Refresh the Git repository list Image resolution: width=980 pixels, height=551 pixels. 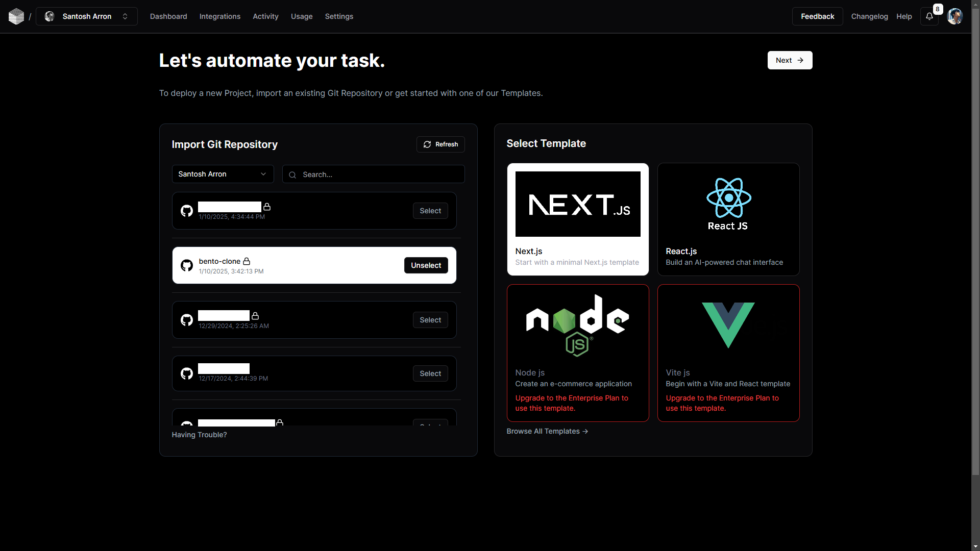point(440,144)
